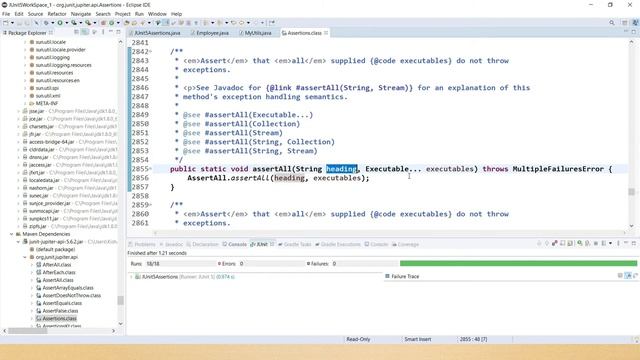Toggle code fold at line 2859

click(x=150, y=204)
